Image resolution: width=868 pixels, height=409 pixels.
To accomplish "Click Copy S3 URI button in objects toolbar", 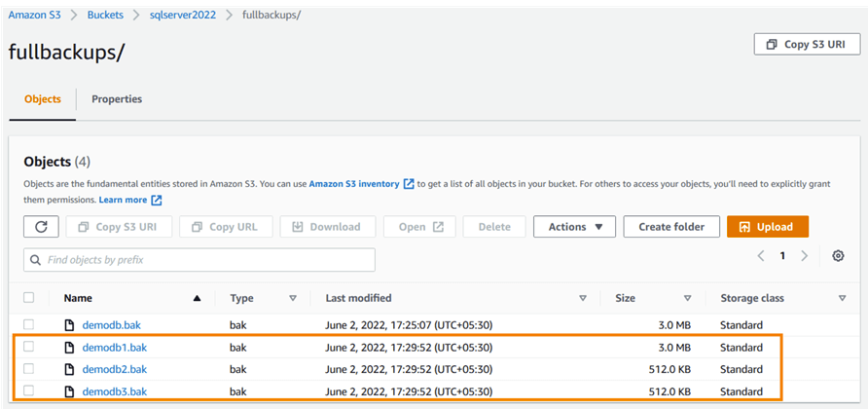I will tap(119, 227).
